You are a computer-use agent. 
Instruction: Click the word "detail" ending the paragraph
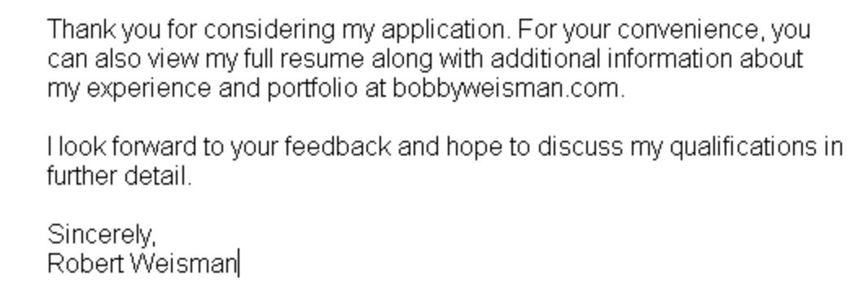pyautogui.click(x=155, y=177)
